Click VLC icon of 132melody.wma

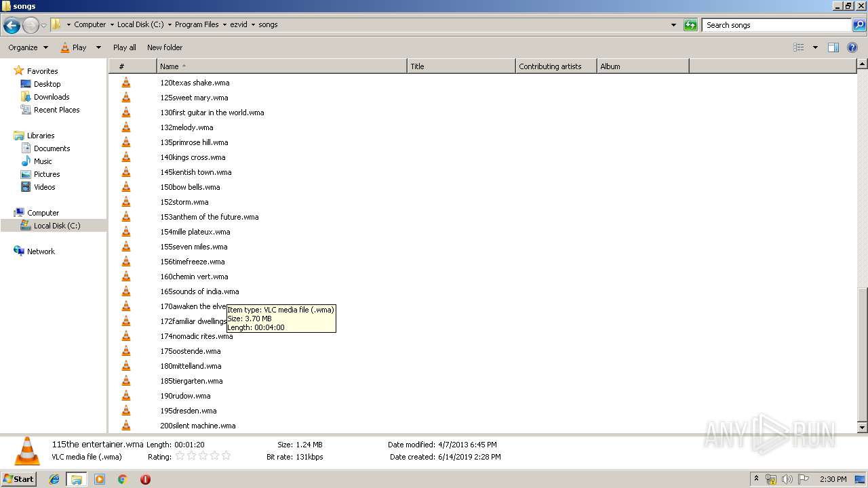[125, 127]
